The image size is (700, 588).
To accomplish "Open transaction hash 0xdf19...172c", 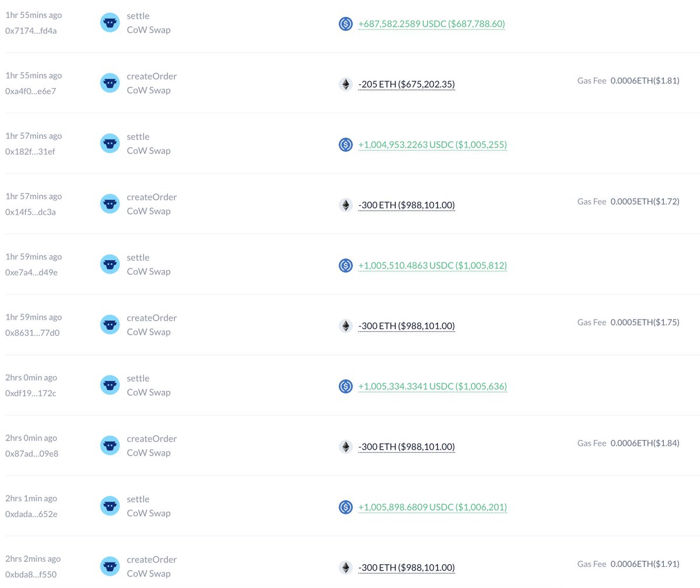I will 31,393.
